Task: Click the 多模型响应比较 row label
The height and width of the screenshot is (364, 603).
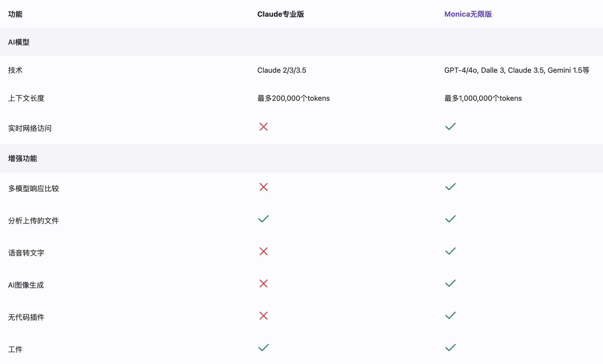Action: [x=34, y=189]
